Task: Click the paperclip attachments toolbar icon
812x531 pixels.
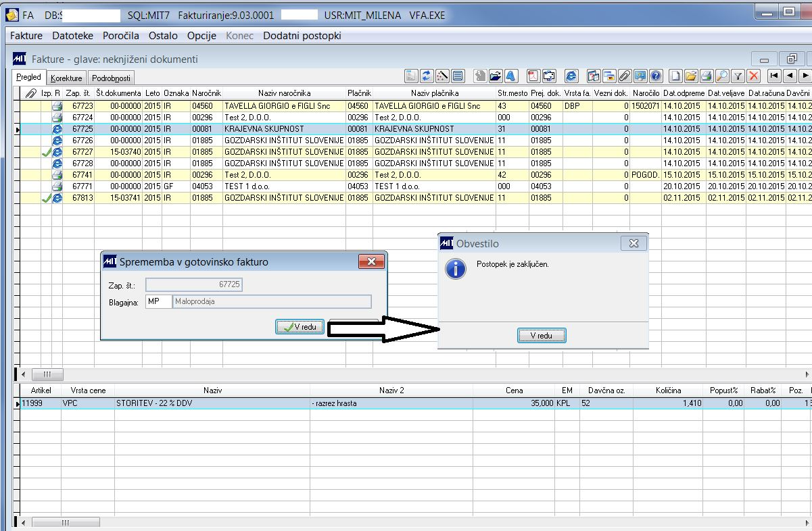Action: [625, 76]
